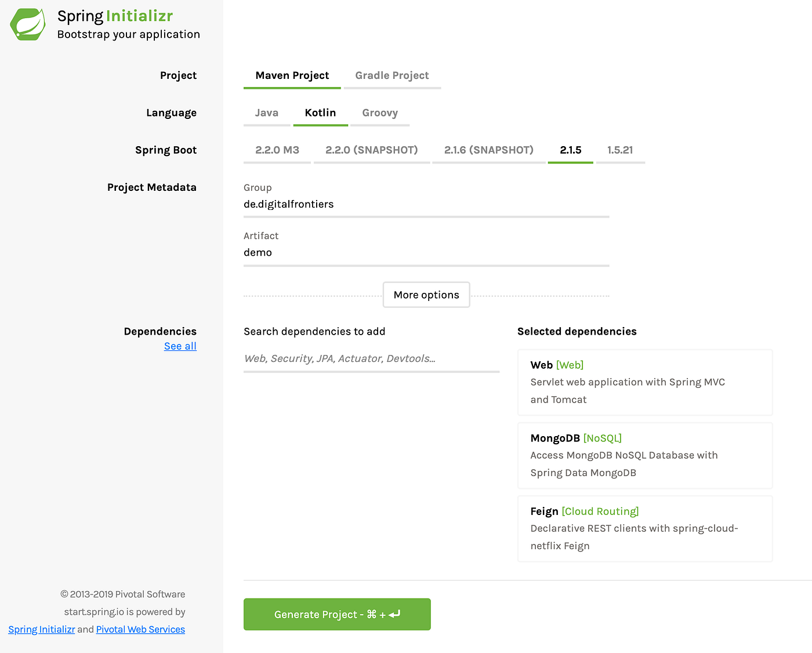This screenshot has width=812, height=653.
Task: Select the Web dependency card
Action: 644,382
